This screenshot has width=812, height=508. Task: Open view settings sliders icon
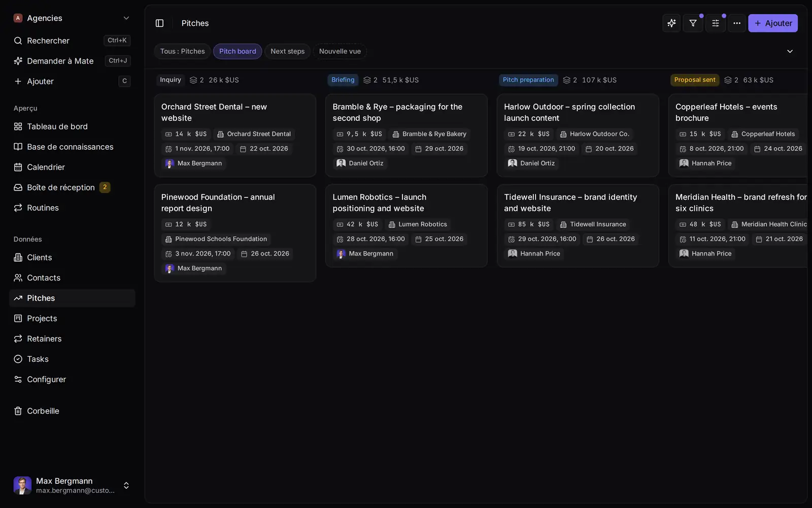point(715,23)
